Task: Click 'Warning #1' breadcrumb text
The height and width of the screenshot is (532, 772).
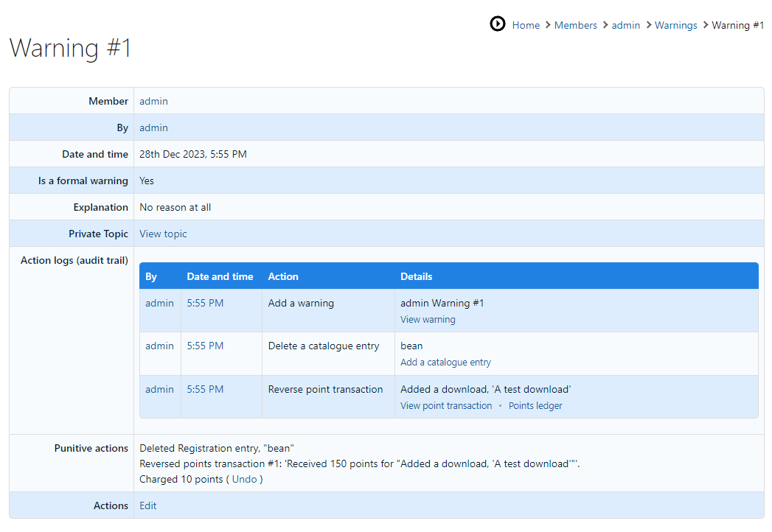Action: (737, 25)
